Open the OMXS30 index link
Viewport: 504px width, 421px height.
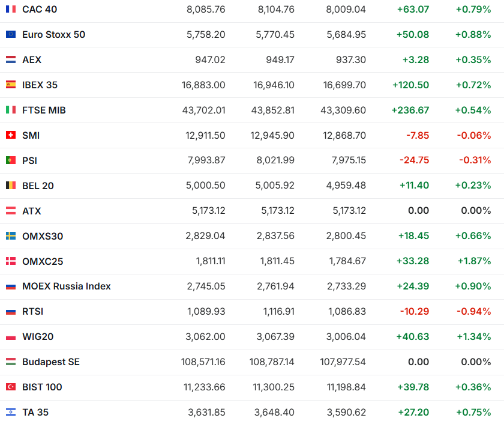pyautogui.click(x=42, y=236)
